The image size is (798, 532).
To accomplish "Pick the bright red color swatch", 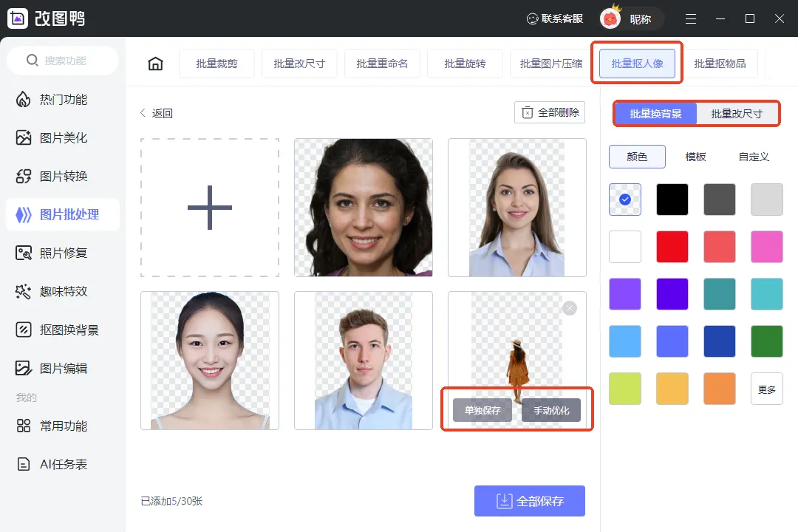I will point(672,247).
